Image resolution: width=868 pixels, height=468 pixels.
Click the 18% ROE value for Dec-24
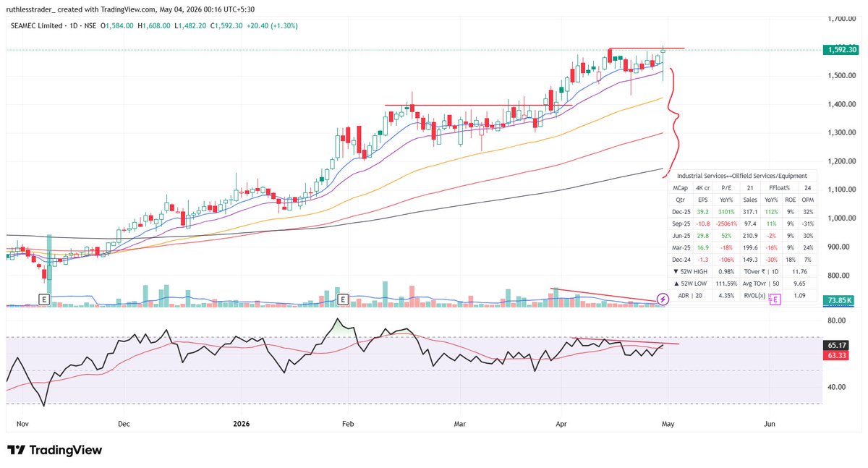pos(791,258)
